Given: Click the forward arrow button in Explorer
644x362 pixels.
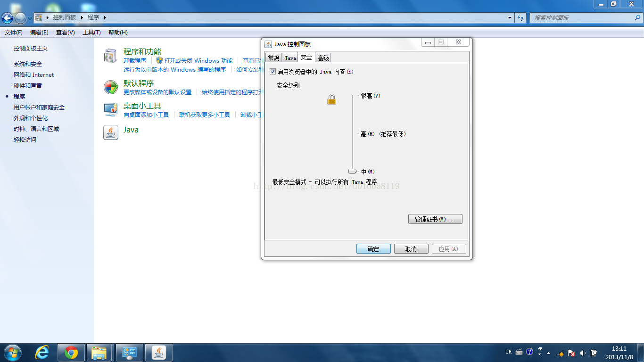Looking at the screenshot, I should point(20,18).
